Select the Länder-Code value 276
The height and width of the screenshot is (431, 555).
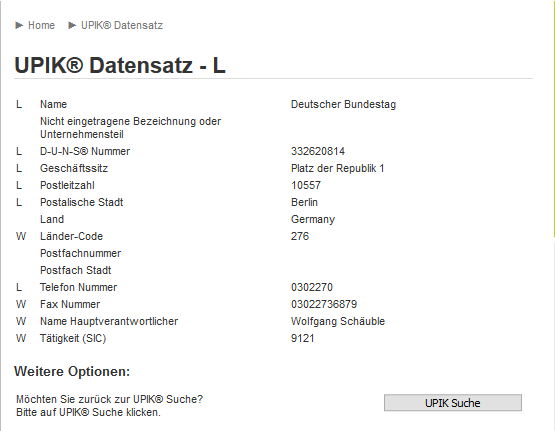point(300,236)
